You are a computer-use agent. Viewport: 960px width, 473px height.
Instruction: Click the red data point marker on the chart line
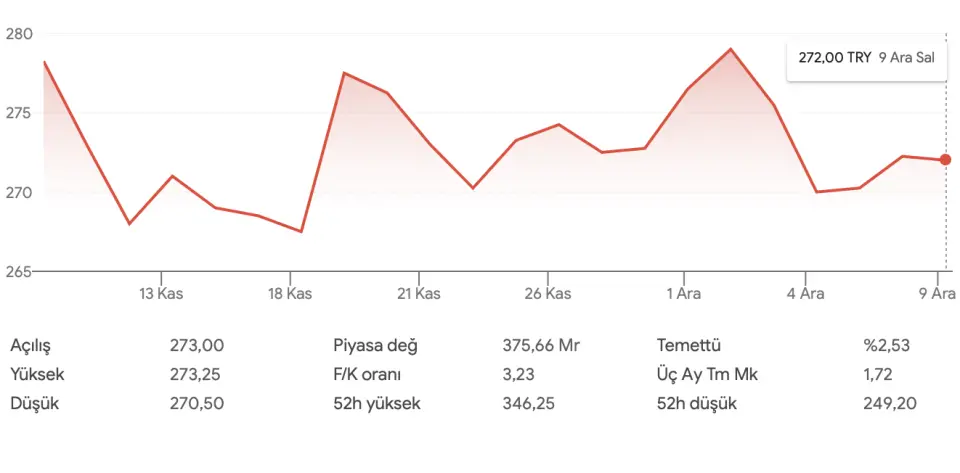(x=945, y=160)
